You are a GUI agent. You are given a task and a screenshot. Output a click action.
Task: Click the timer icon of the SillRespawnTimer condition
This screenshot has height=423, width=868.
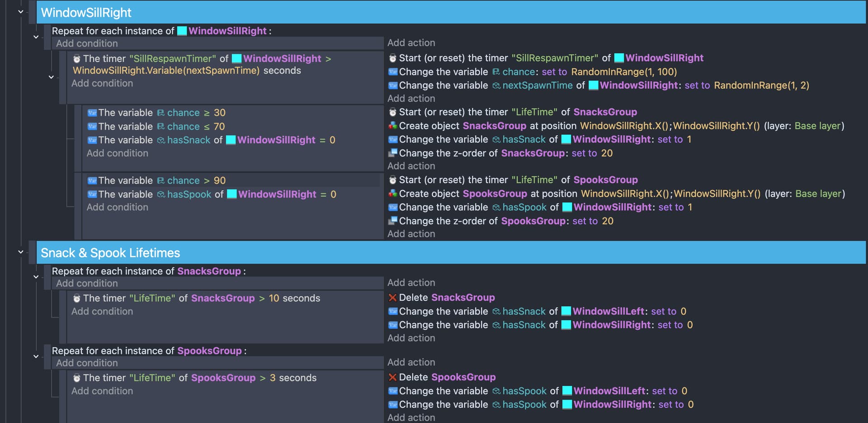[x=77, y=59]
